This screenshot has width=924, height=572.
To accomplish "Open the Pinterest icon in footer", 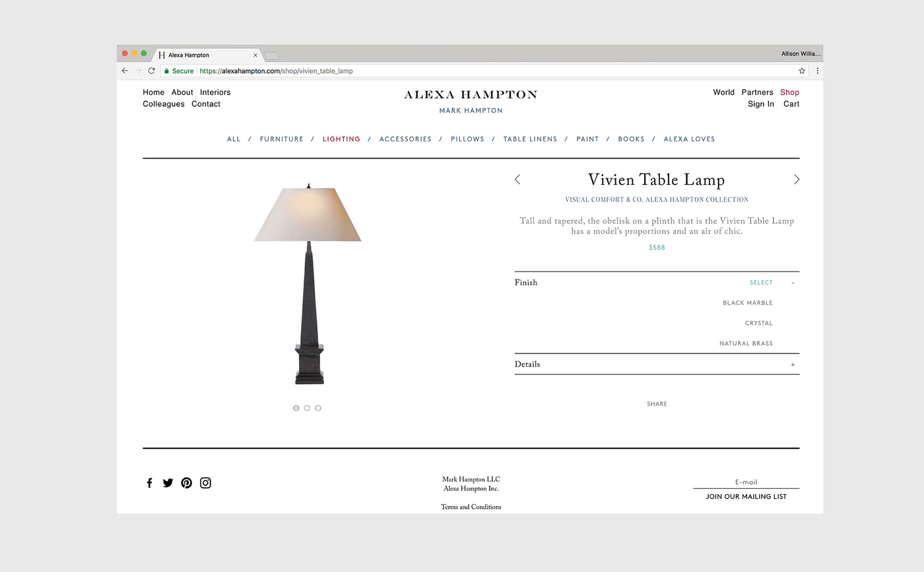I will 187,483.
